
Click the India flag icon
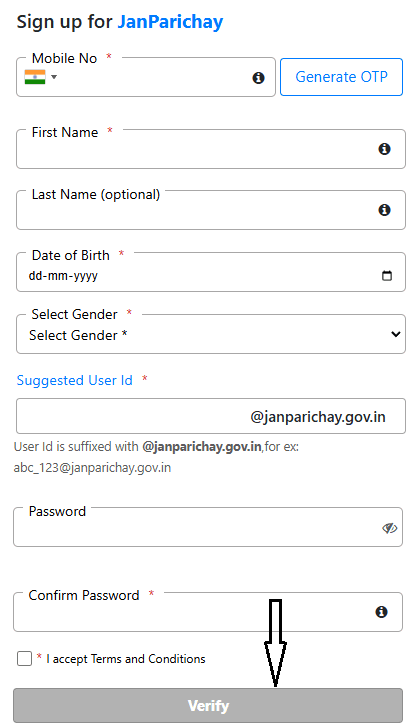tap(35, 77)
